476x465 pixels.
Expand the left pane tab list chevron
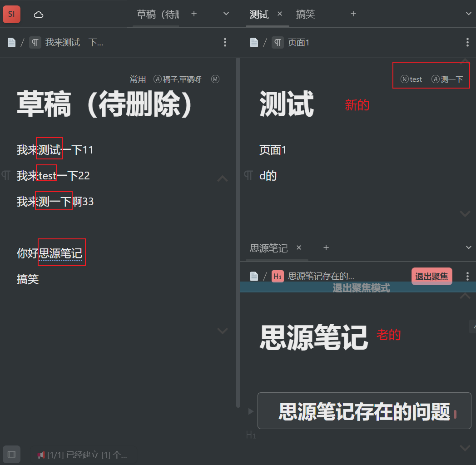(226, 14)
